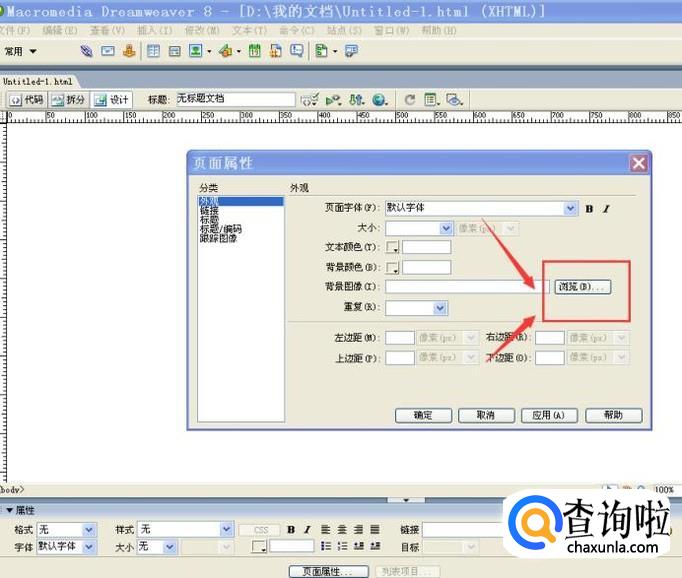Toggle italic in the properties panel
The height and width of the screenshot is (578, 682).
pos(307,530)
